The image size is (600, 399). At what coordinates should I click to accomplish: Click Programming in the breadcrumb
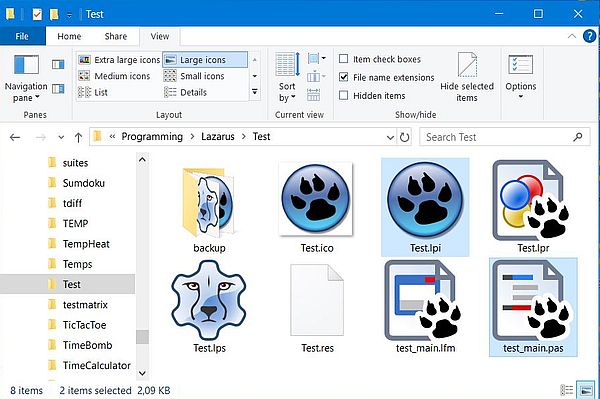(152, 137)
